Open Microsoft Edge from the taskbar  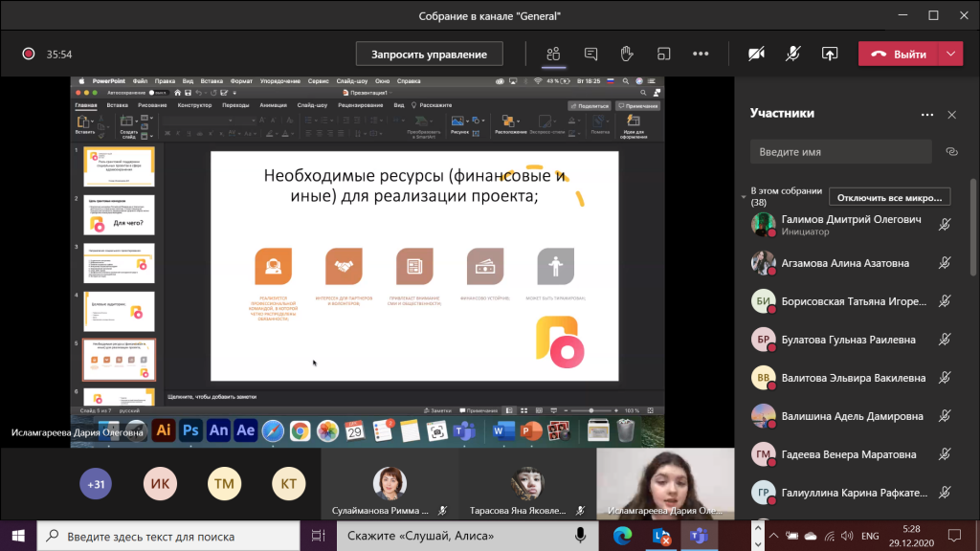[x=622, y=536]
